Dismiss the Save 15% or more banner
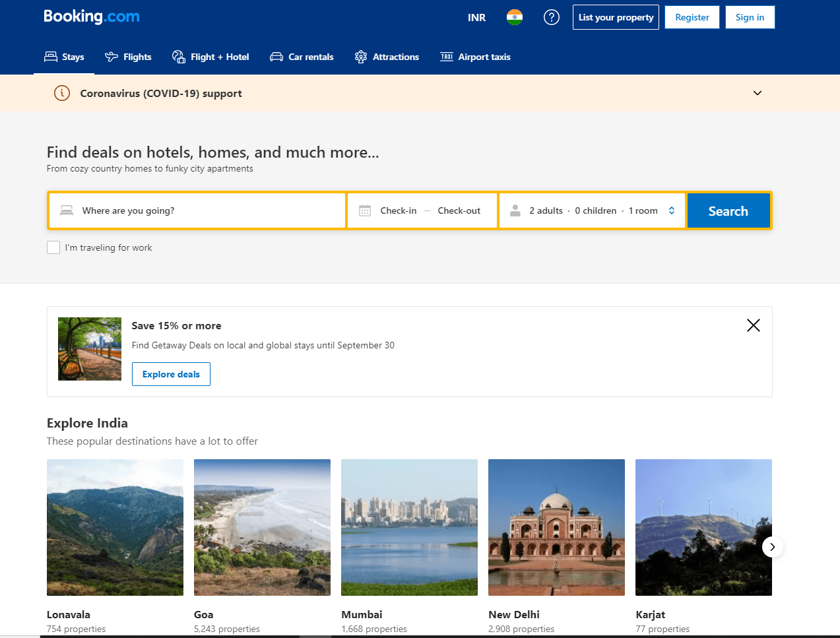The width and height of the screenshot is (840, 638). pos(754,325)
